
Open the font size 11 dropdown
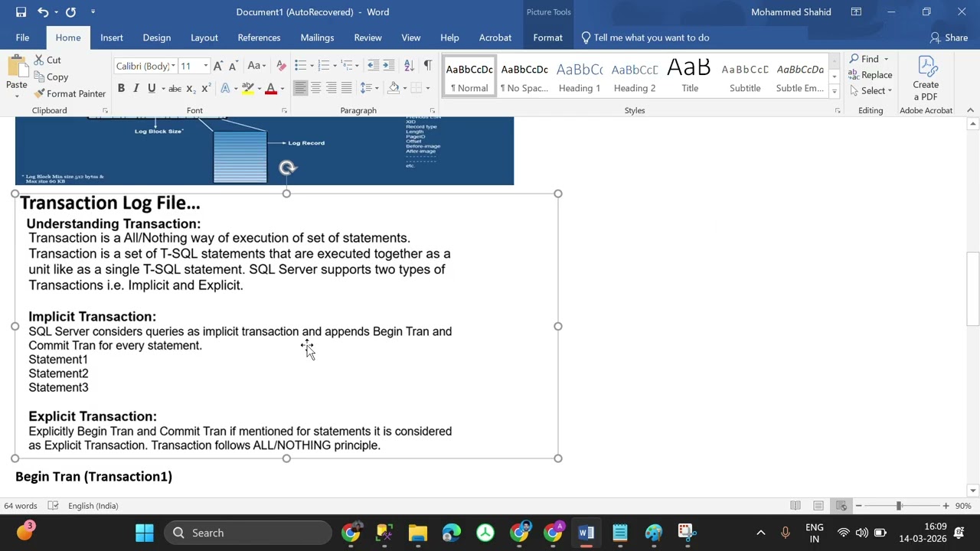click(x=205, y=66)
